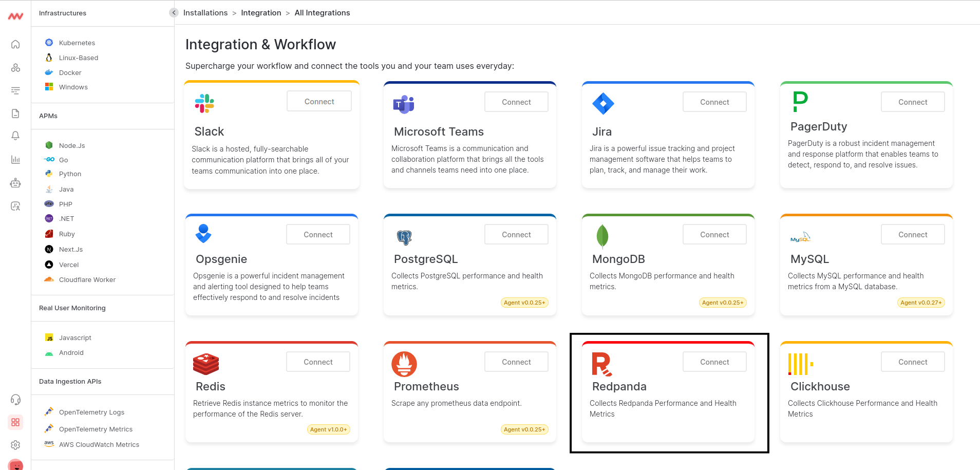Open Ruby APM setup

[67, 234]
